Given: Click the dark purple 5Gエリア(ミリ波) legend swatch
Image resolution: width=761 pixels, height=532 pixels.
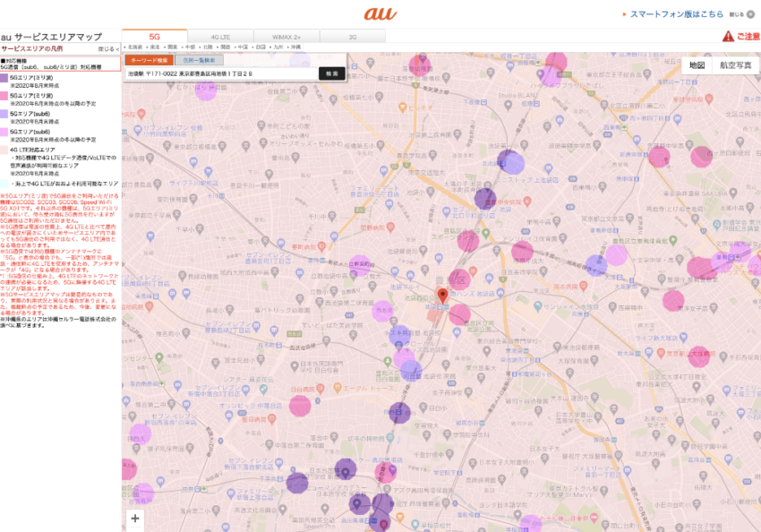Looking at the screenshot, I should pos(4,78).
